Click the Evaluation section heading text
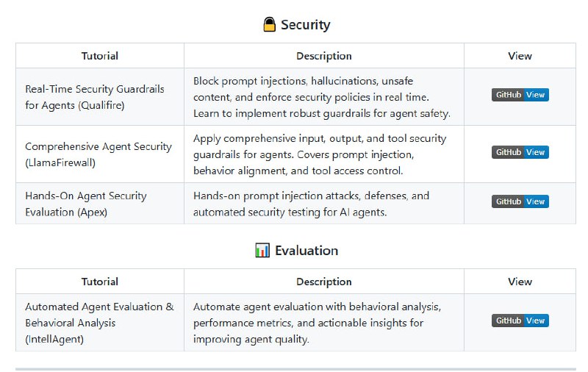Screen dimensions: 588x372 point(306,251)
